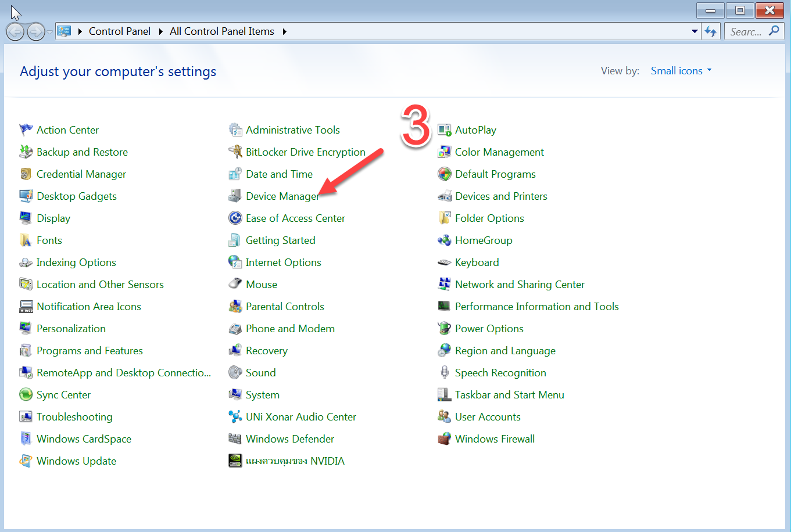
Task: Open Windows Update
Action: click(x=76, y=461)
